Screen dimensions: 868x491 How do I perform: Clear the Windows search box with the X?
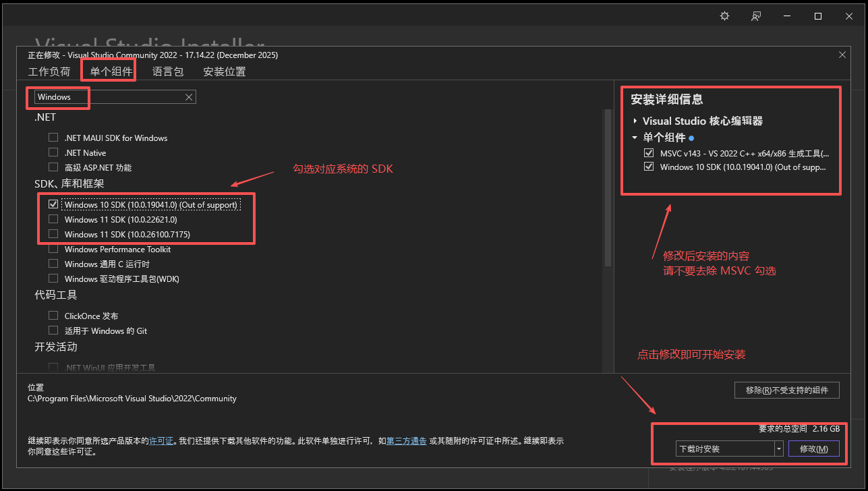190,97
